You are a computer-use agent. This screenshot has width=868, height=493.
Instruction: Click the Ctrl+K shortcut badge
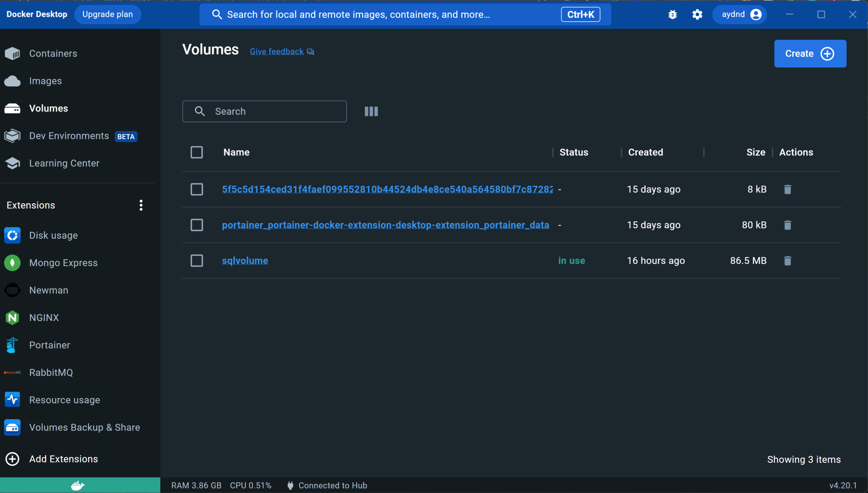(580, 15)
